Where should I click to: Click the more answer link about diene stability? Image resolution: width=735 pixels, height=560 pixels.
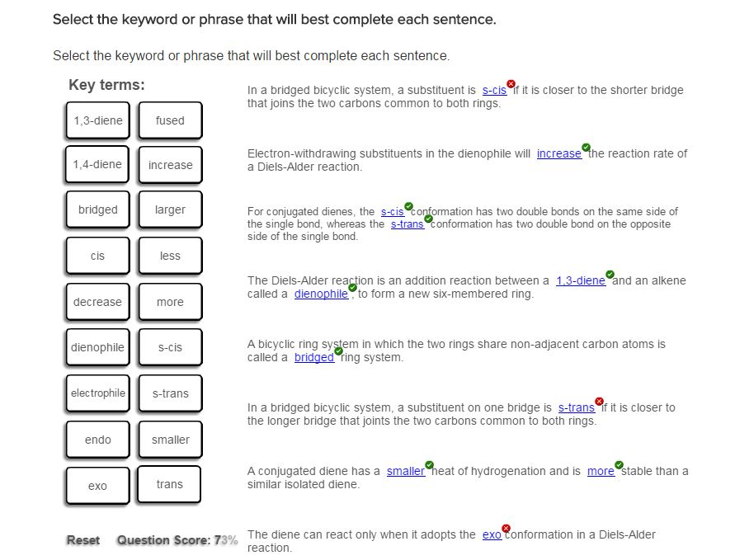coord(602,471)
